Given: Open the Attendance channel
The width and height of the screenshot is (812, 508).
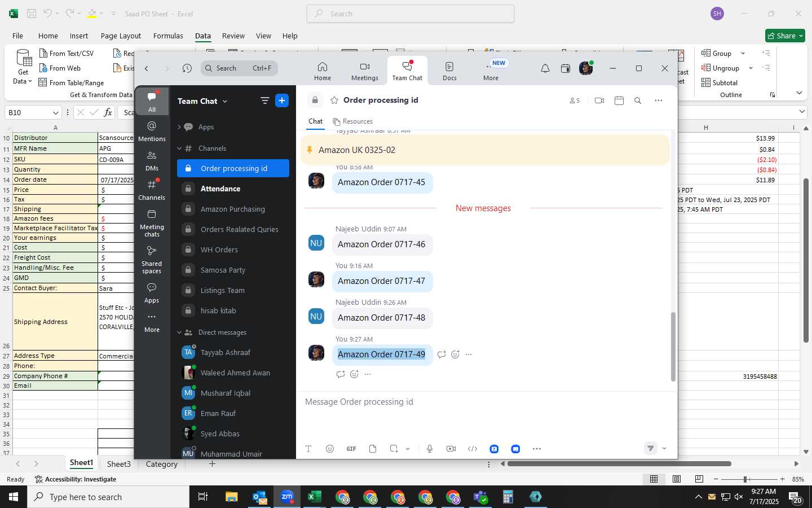Looking at the screenshot, I should pos(233,189).
